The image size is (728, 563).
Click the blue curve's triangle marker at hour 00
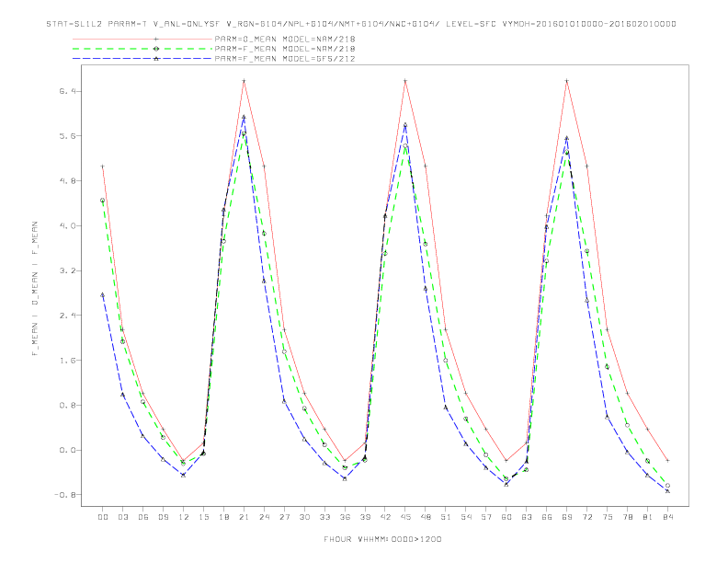pyautogui.click(x=103, y=294)
